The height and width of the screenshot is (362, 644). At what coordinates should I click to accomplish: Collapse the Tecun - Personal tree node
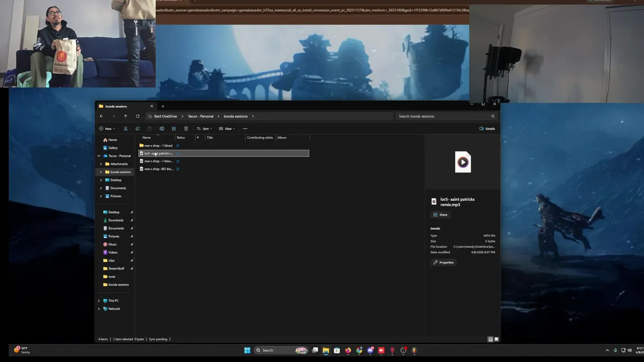click(99, 156)
